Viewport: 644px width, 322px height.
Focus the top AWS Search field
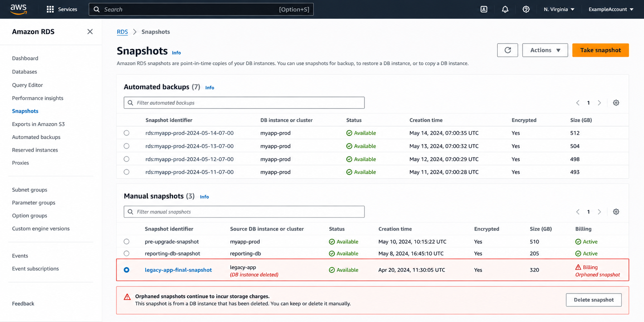coord(201,9)
